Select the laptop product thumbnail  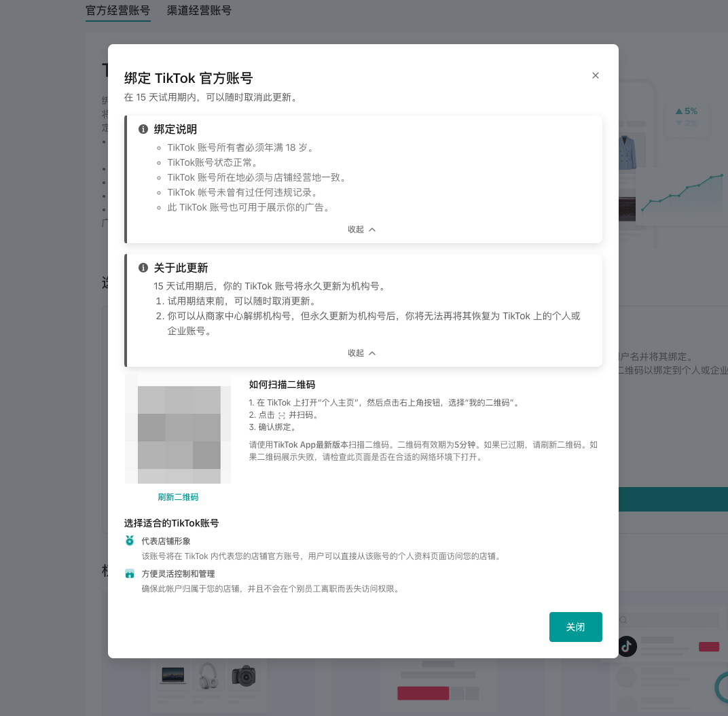[x=172, y=675]
